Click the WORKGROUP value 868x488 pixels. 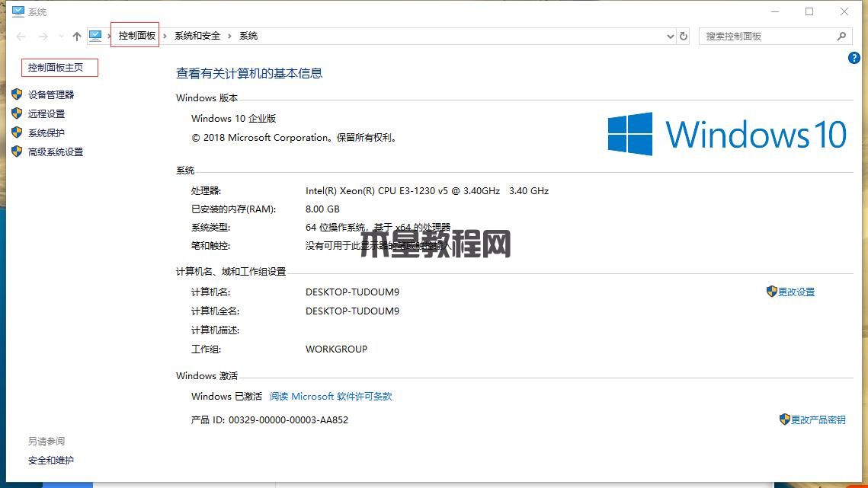[337, 349]
